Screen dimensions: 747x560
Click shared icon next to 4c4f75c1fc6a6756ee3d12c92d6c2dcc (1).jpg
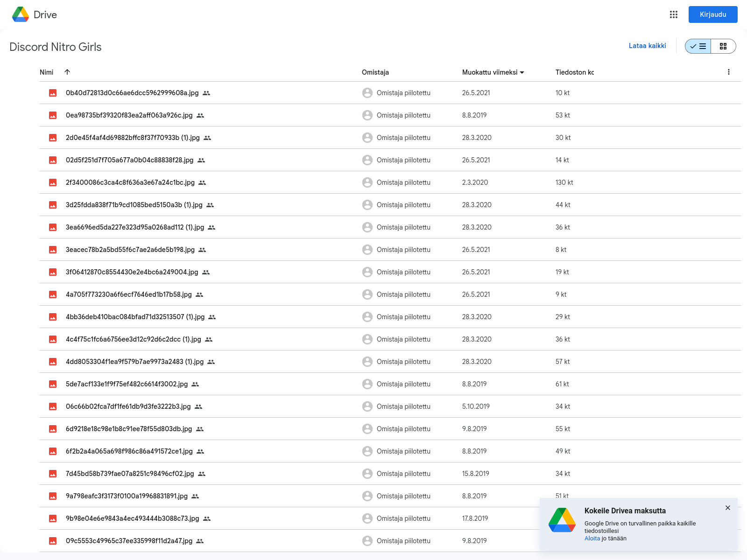[209, 339]
